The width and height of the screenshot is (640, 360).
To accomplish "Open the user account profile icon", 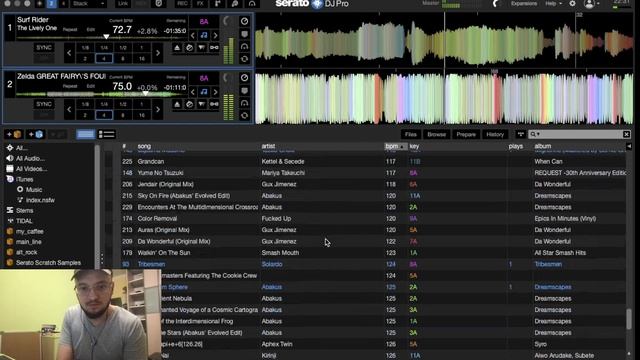I will tap(589, 4).
